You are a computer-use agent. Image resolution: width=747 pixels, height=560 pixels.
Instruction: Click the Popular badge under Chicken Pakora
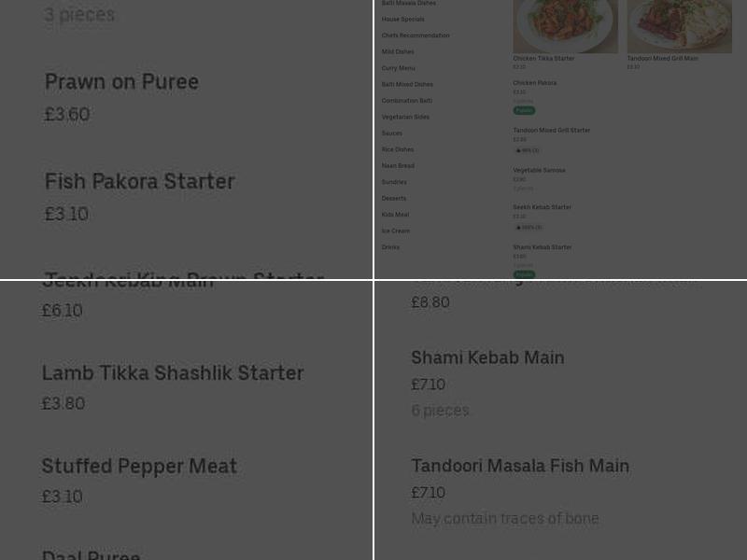coord(524,110)
